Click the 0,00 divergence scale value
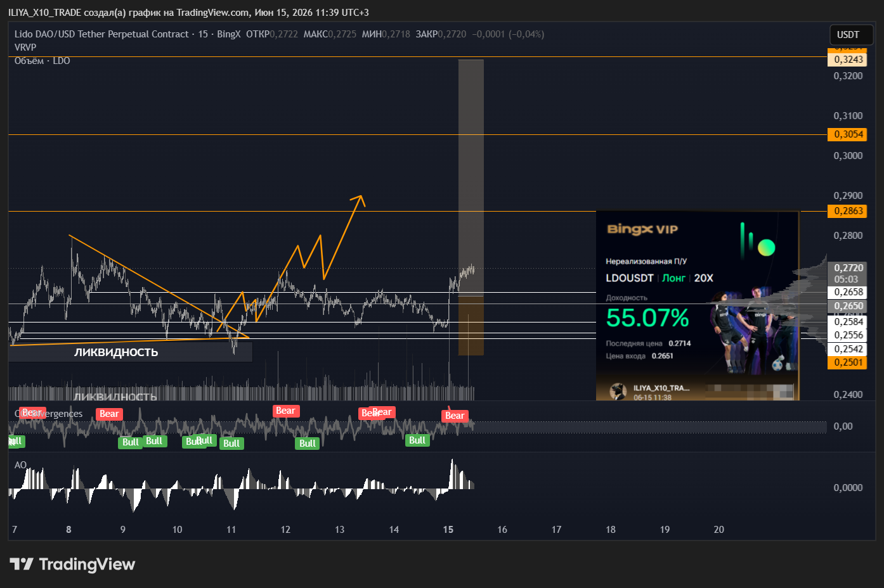Image resolution: width=884 pixels, height=588 pixels. pyautogui.click(x=843, y=426)
